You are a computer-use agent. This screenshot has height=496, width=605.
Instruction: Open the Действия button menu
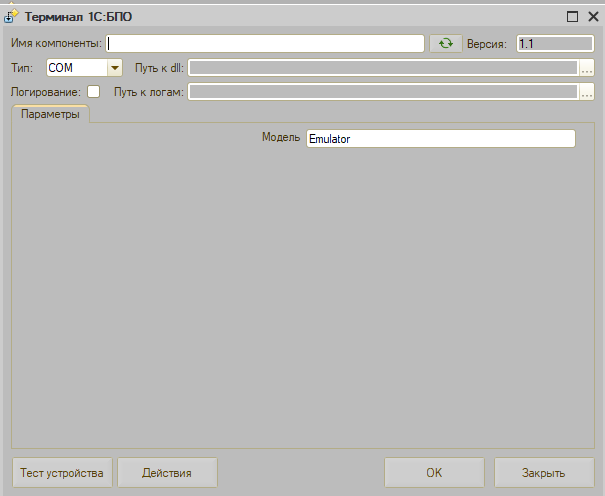167,473
